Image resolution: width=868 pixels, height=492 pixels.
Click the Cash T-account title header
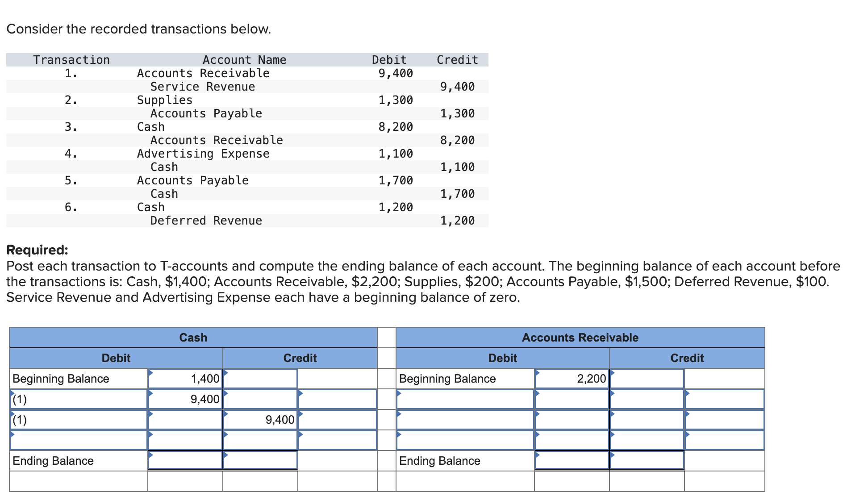193,338
